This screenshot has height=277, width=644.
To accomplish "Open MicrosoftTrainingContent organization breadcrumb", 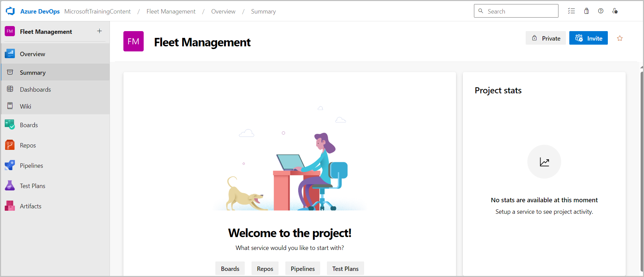I will pyautogui.click(x=97, y=11).
